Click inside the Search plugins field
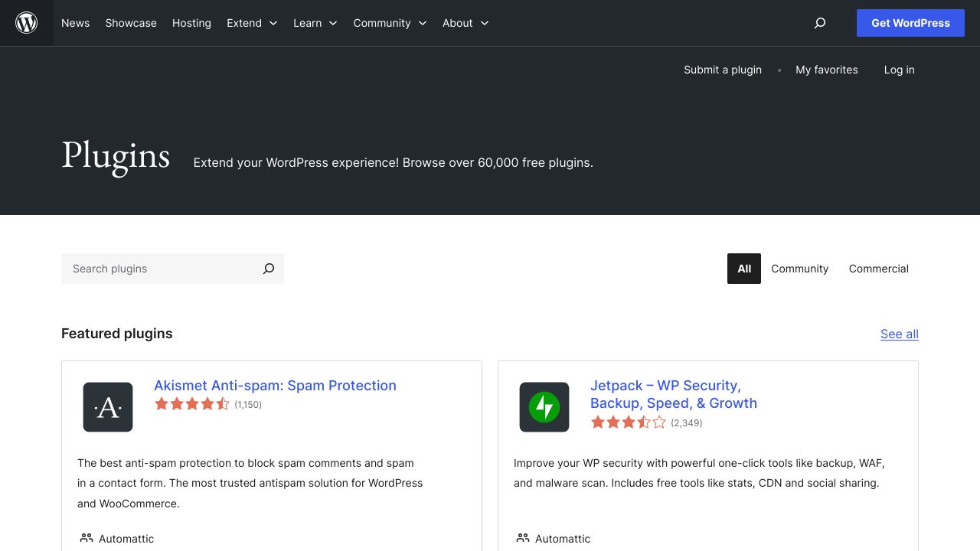This screenshot has height=551, width=980. (x=153, y=269)
